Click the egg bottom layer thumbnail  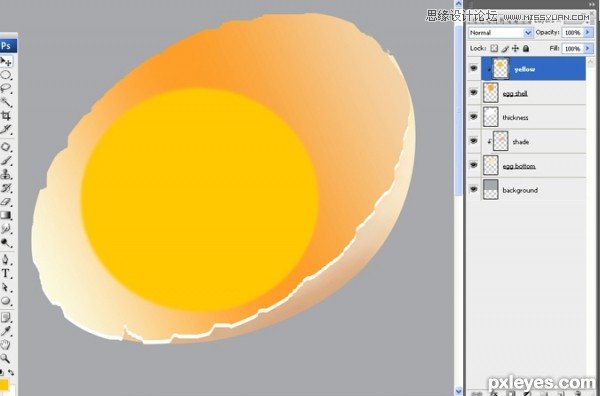click(491, 166)
